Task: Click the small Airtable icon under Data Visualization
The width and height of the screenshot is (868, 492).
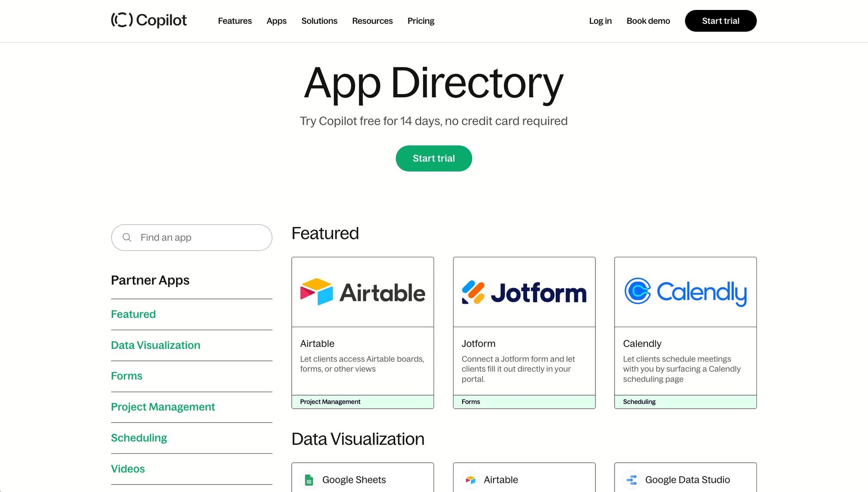Action: 470,480
